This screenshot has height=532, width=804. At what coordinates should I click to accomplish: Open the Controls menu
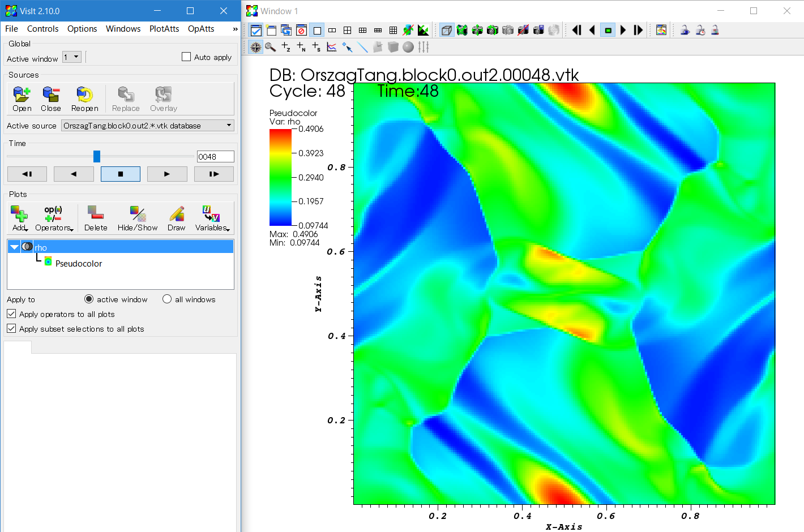(x=42, y=29)
